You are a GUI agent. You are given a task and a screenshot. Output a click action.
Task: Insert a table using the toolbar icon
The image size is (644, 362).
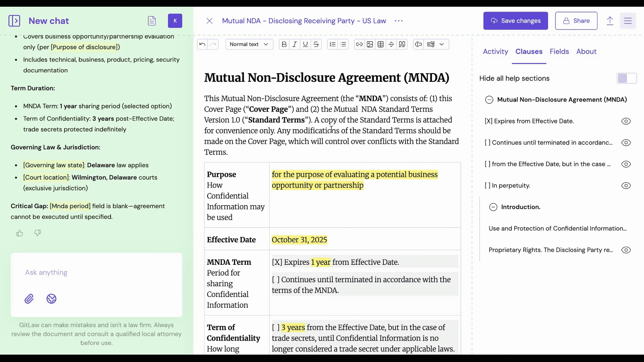pyautogui.click(x=381, y=44)
